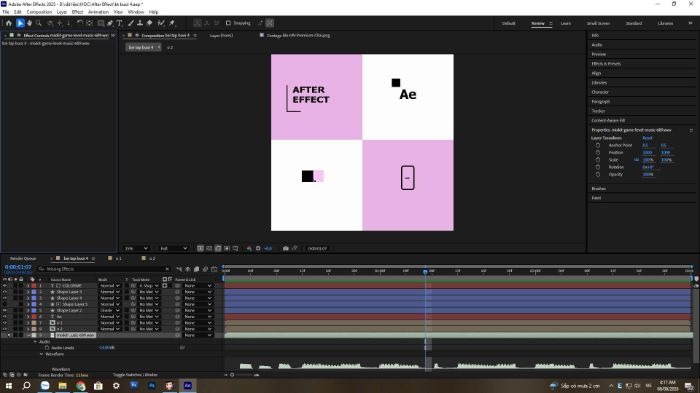Image resolution: width=700 pixels, height=393 pixels.
Task: Open blending mode dropdown for Shape Layer 2
Action: pyautogui.click(x=109, y=310)
